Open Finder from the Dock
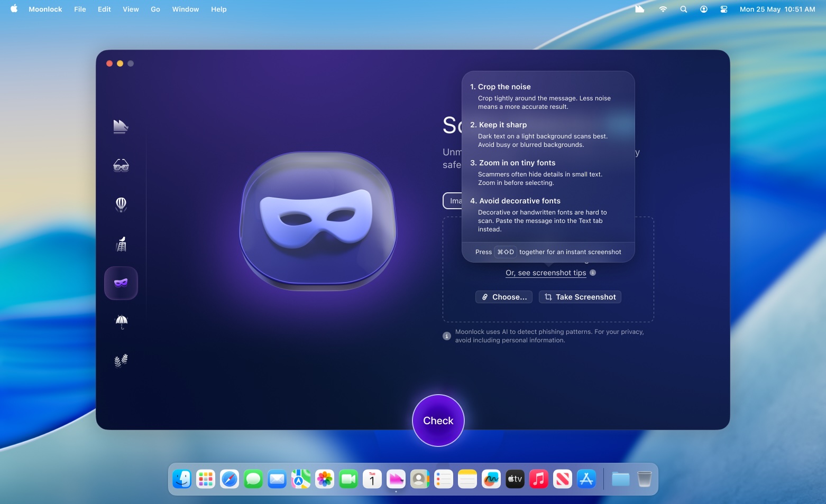Viewport: 826px width, 504px height. (182, 479)
